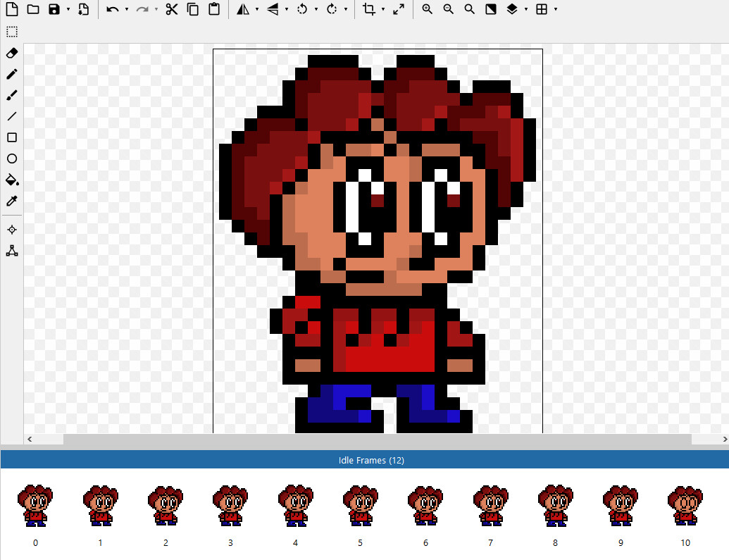Activate the rectangular selection tool
The width and height of the screenshot is (729, 560).
point(11,32)
